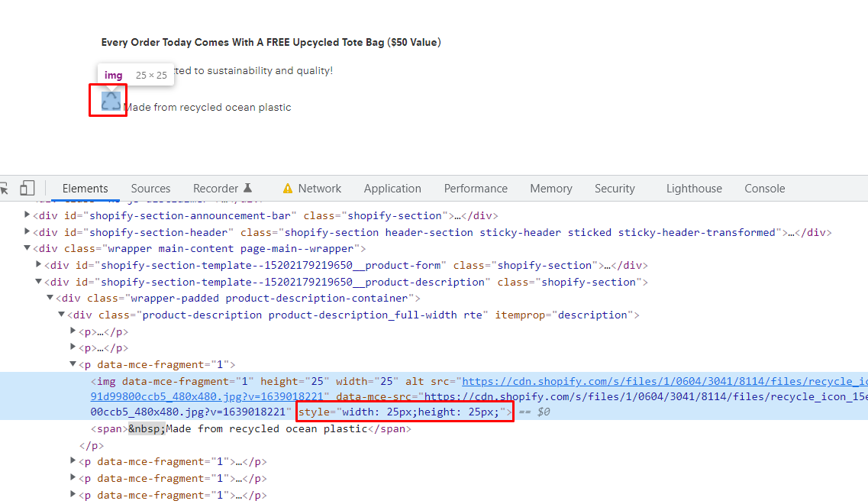This screenshot has height=504, width=868.
Task: Click the highlighted recycle icon image on page
Action: click(111, 101)
